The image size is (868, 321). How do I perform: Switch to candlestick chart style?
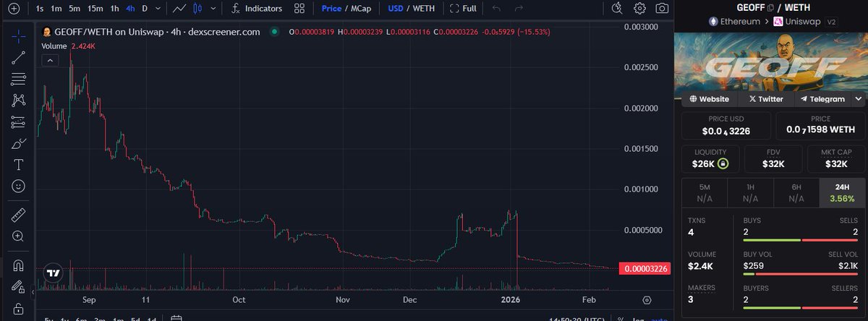coord(198,9)
